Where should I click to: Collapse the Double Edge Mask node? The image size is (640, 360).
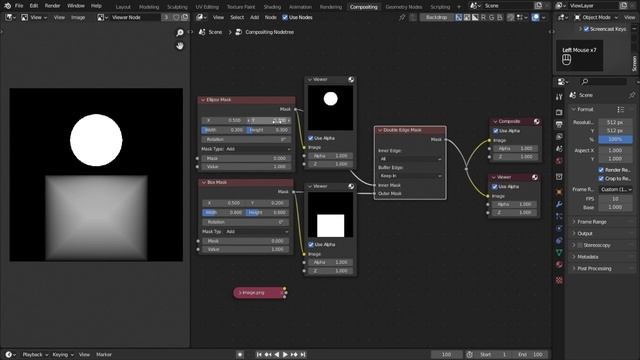coord(380,130)
